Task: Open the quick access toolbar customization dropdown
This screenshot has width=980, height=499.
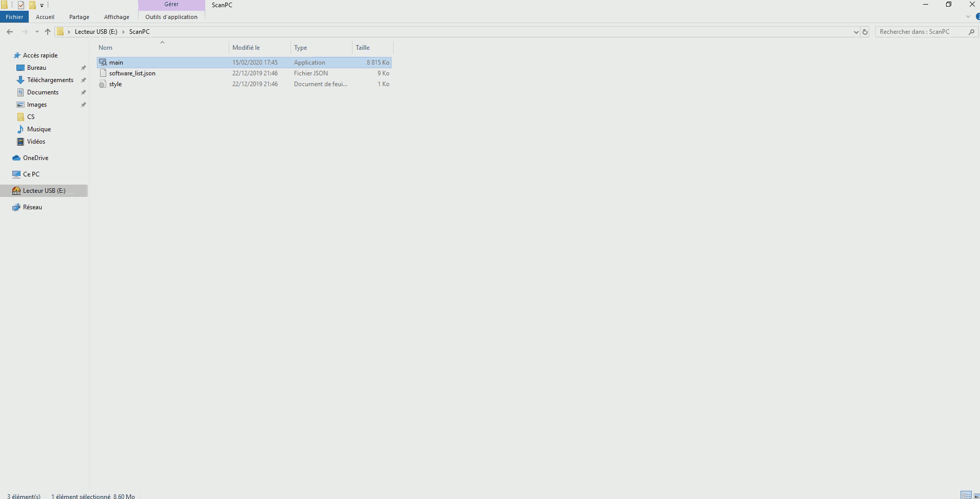Action: click(42, 5)
